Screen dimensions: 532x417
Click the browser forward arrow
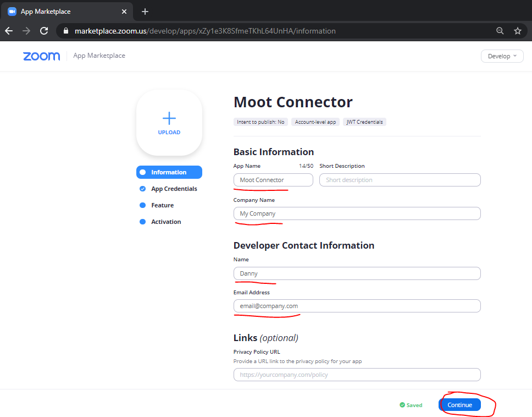[26, 31]
